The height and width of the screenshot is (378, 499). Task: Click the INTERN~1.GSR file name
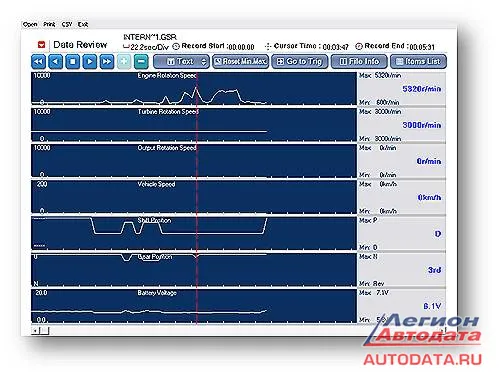tap(150, 37)
